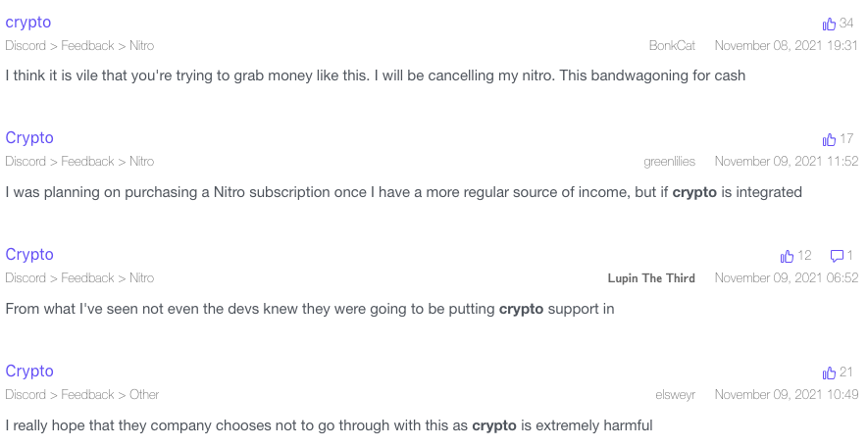Viewport: 868px width, 447px height.
Task: Open breadcrumb 'Discord > Feedback > Nitro' under first post
Action: (79, 45)
